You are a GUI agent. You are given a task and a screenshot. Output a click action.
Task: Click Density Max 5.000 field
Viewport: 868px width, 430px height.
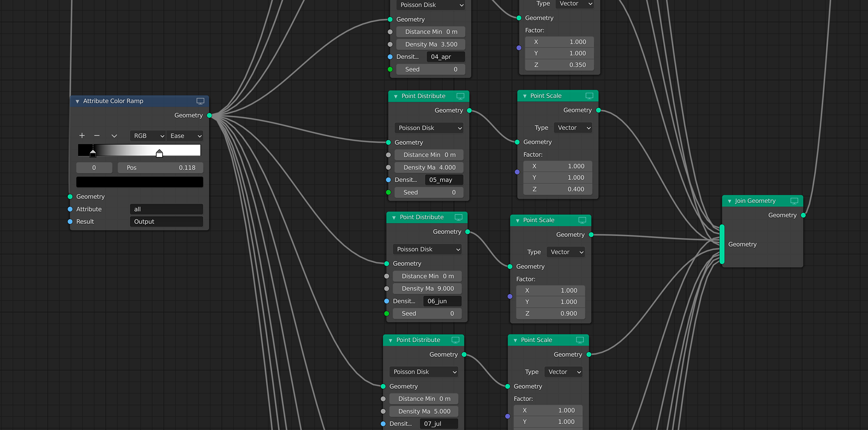424,411
